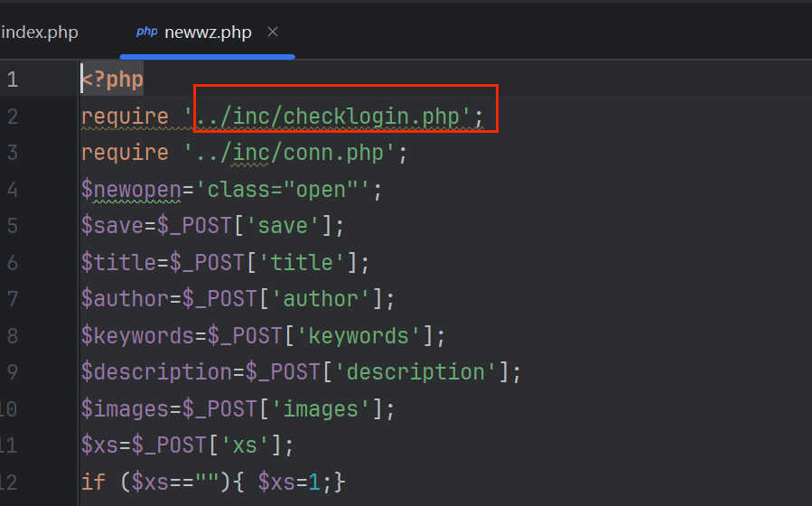Viewport: 812px width, 506px height.
Task: Click line number 5 in the gutter
Action: point(12,226)
